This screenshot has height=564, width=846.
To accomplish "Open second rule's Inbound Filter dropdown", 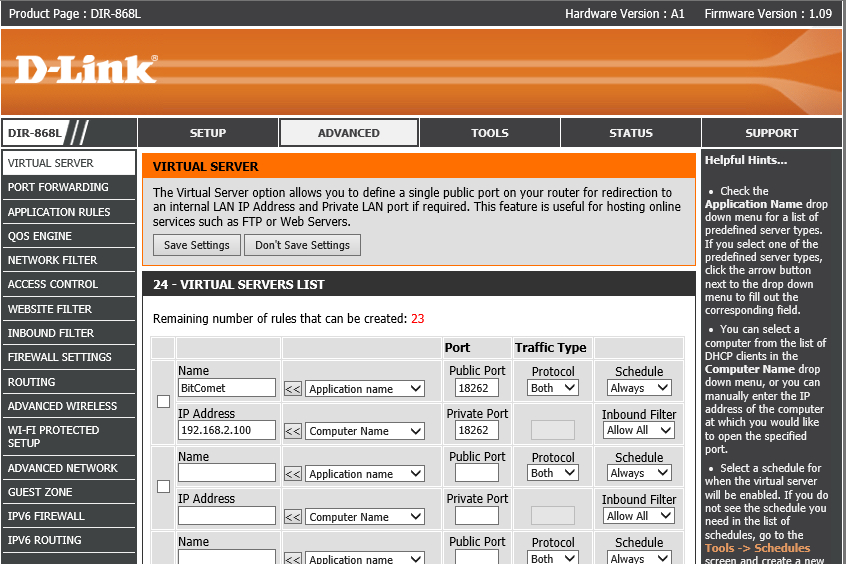I will (x=639, y=515).
